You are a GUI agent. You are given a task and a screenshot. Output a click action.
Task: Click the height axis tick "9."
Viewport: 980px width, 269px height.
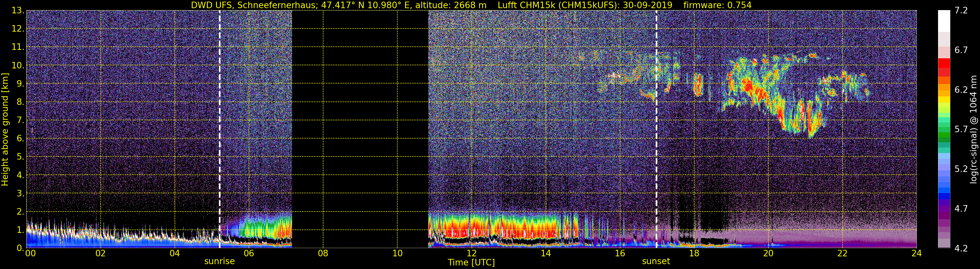coord(20,84)
